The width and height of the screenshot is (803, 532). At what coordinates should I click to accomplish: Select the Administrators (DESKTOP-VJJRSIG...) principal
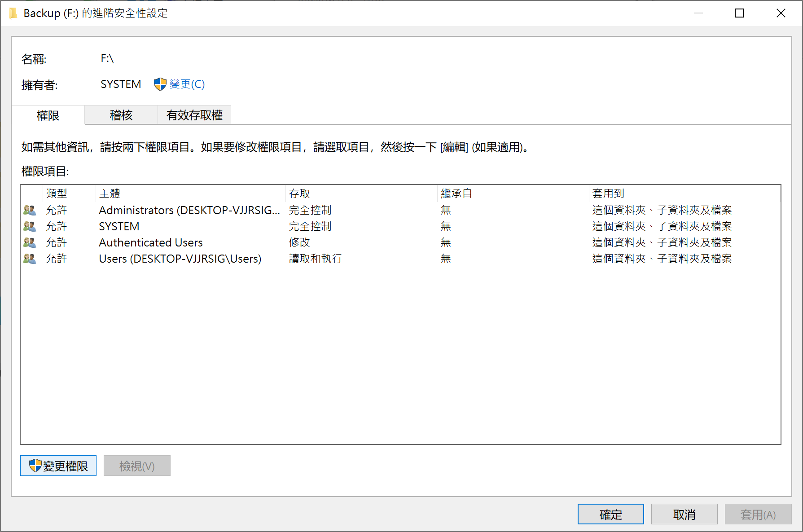click(189, 210)
